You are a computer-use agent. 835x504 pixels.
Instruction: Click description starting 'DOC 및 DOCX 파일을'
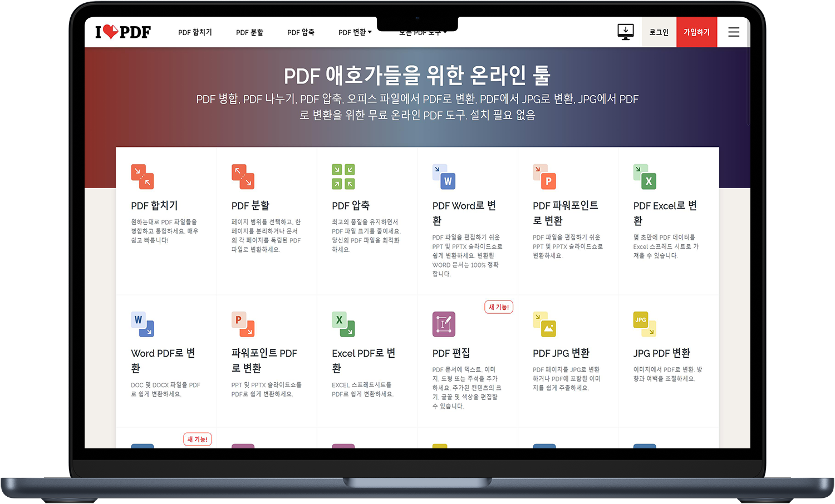(x=165, y=389)
